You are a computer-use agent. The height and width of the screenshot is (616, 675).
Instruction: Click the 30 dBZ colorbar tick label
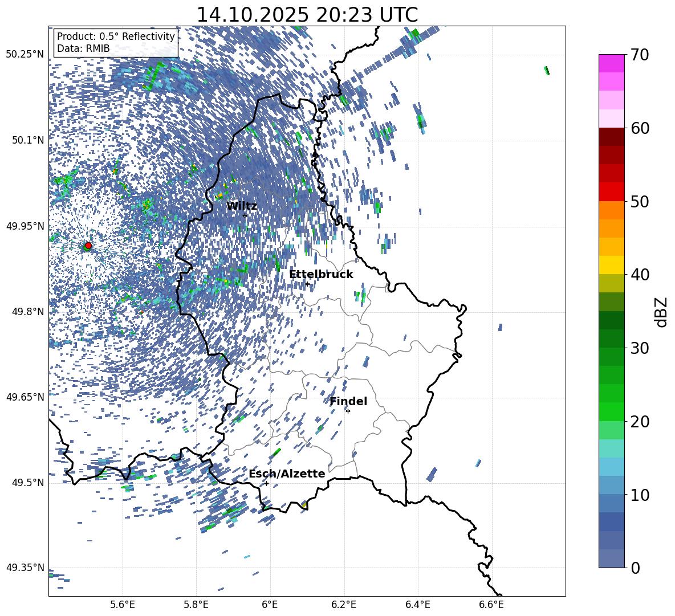click(x=640, y=348)
